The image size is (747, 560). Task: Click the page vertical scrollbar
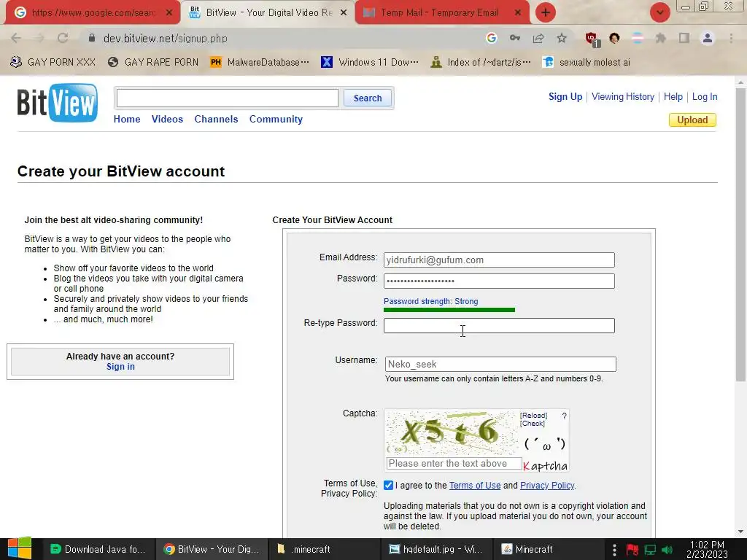click(x=740, y=233)
